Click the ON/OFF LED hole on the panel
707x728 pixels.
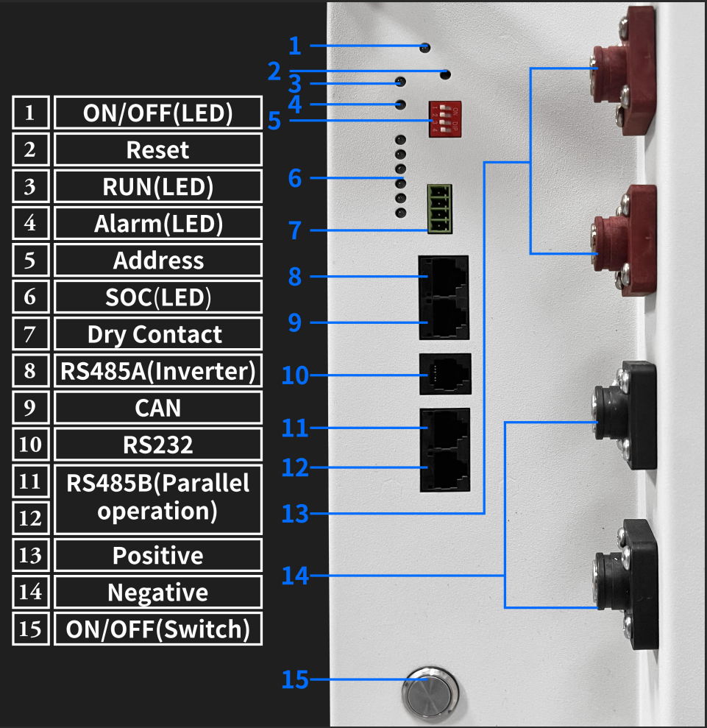pos(425,47)
